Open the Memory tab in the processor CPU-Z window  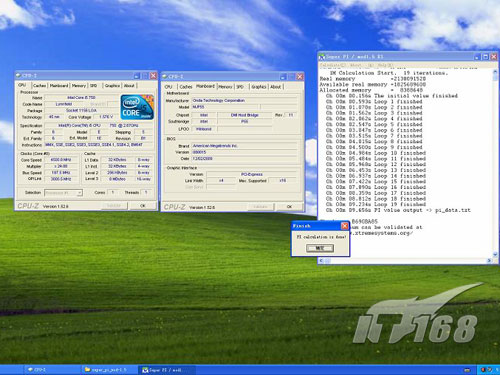coord(79,86)
